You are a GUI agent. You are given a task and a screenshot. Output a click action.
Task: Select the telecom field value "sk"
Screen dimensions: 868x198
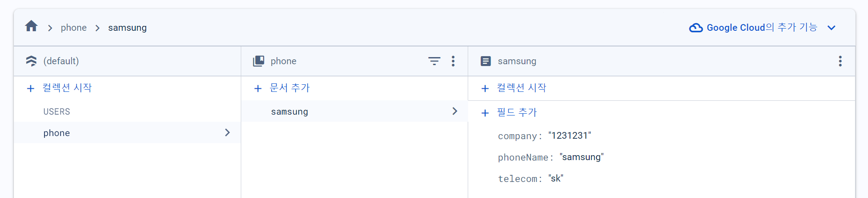point(556,178)
